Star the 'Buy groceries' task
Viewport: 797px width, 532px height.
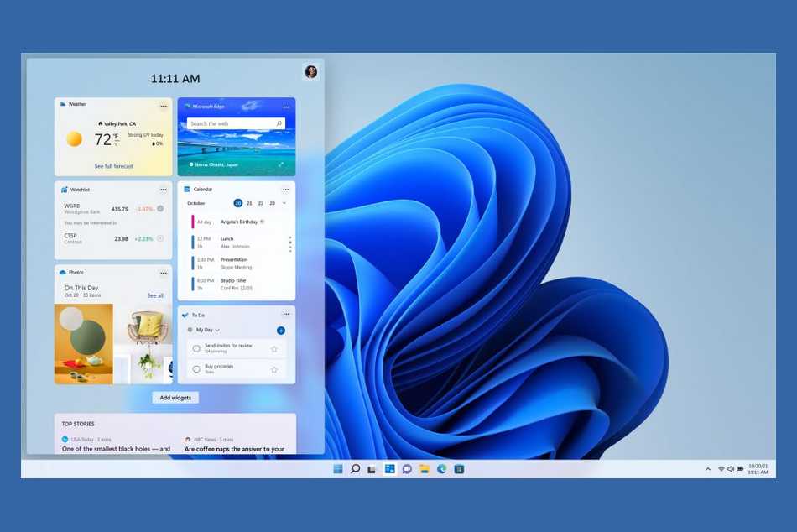coord(273,369)
